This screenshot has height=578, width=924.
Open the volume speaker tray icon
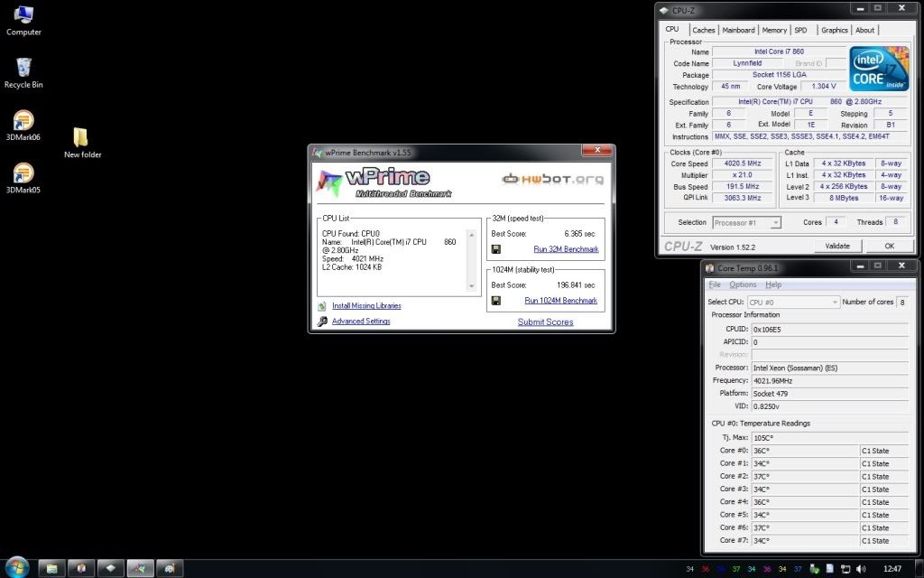(861, 569)
